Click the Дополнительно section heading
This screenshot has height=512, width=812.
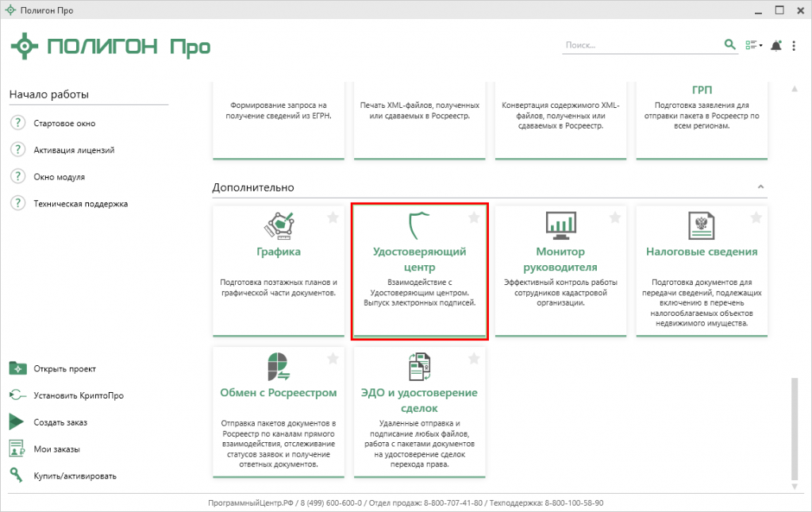[253, 187]
